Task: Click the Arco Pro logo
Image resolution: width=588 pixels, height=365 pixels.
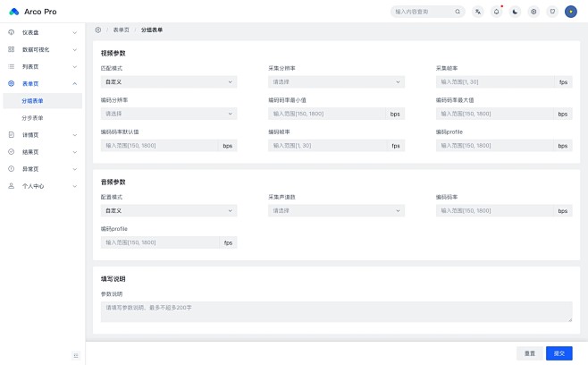Action: [14, 12]
